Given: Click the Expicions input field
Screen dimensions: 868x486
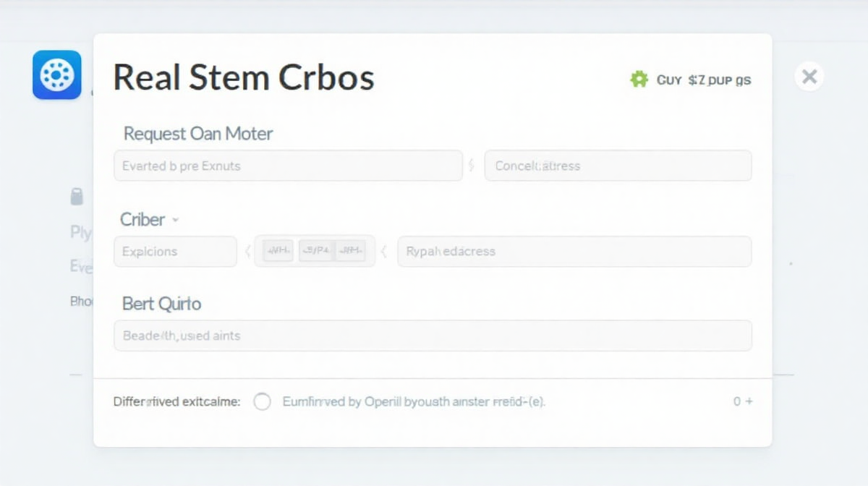Looking at the screenshot, I should (175, 252).
